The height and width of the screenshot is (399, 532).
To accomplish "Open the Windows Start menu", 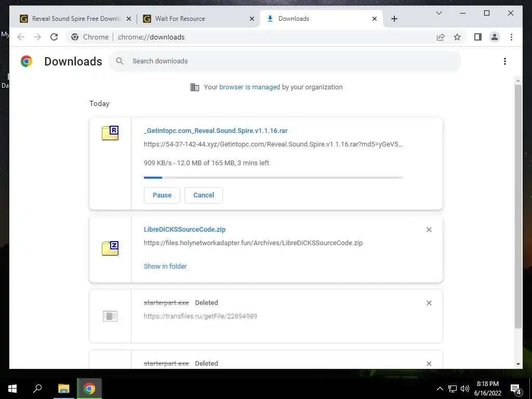I will (x=12, y=389).
